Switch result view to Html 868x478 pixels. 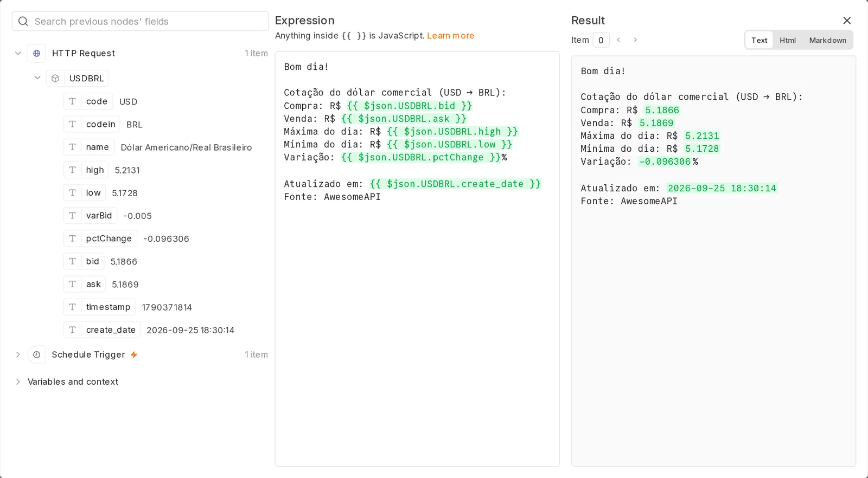tap(788, 40)
